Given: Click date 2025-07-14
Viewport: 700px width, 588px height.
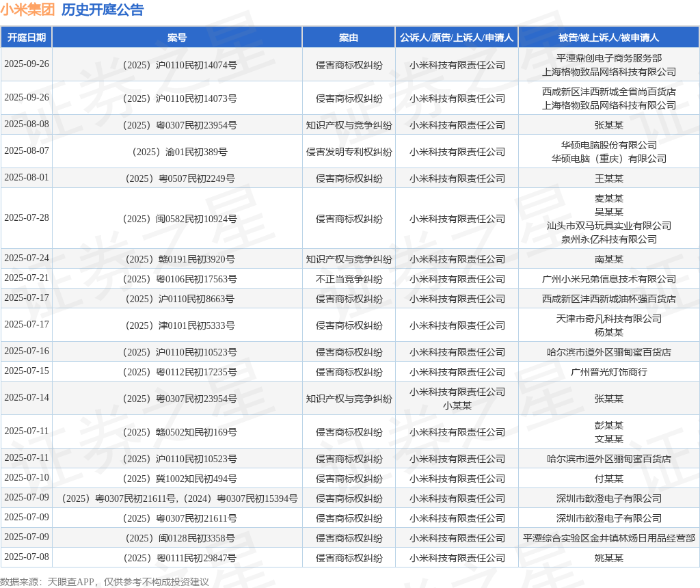Looking at the screenshot, I should pos(27,398).
